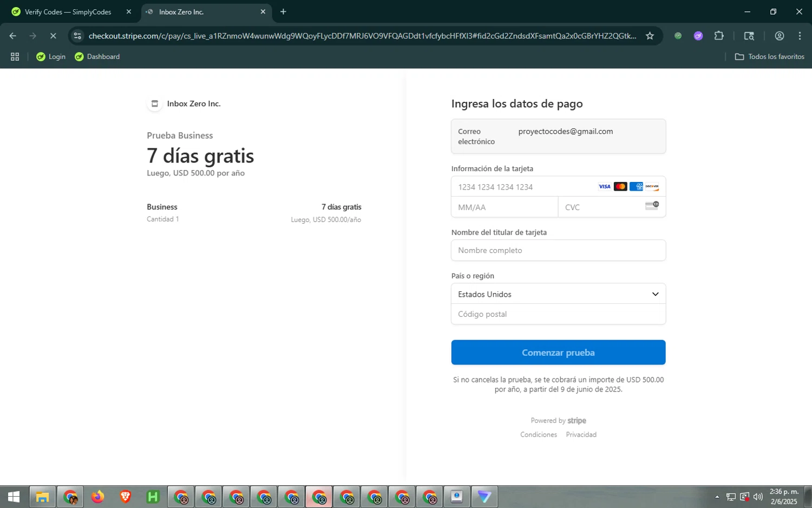Open the apps grid on the bookmarks bar
Image resolution: width=812 pixels, height=508 pixels.
click(x=15, y=56)
